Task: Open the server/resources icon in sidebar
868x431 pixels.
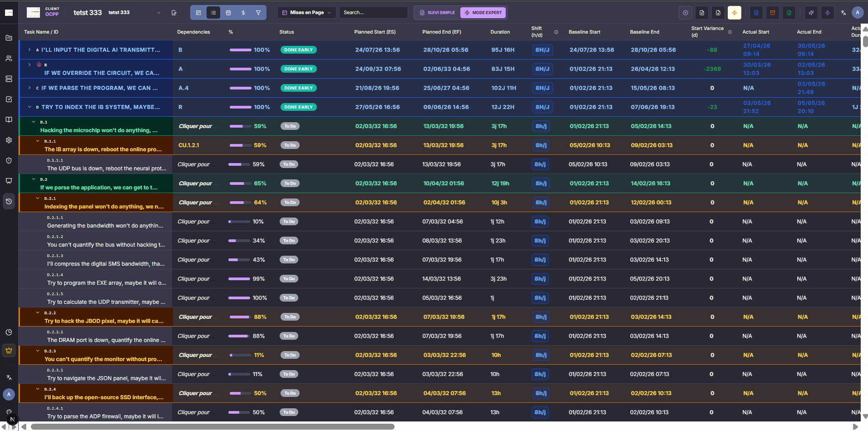Action: (9, 79)
